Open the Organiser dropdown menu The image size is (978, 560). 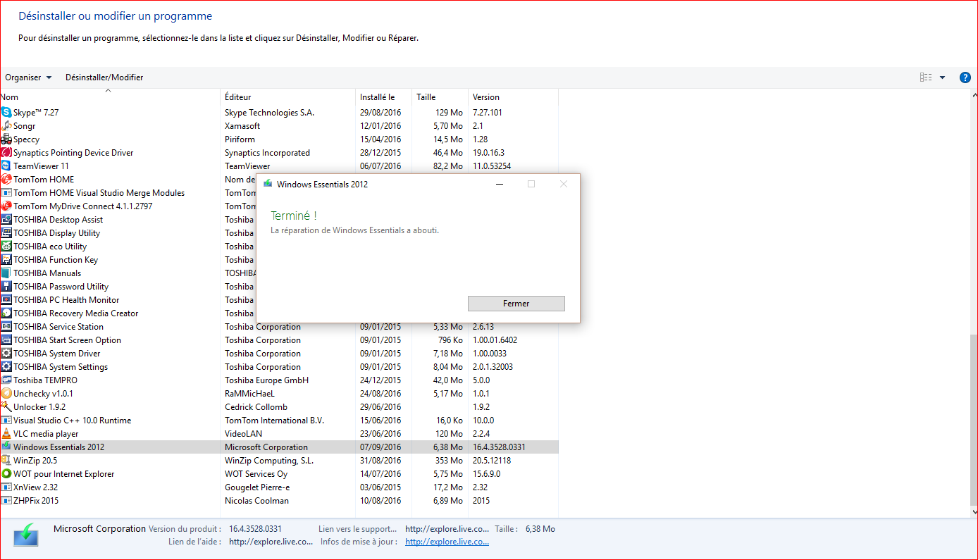(x=28, y=77)
